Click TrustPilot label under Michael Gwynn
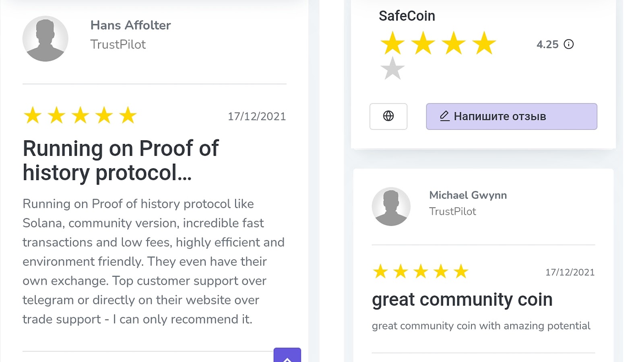 coord(452,212)
